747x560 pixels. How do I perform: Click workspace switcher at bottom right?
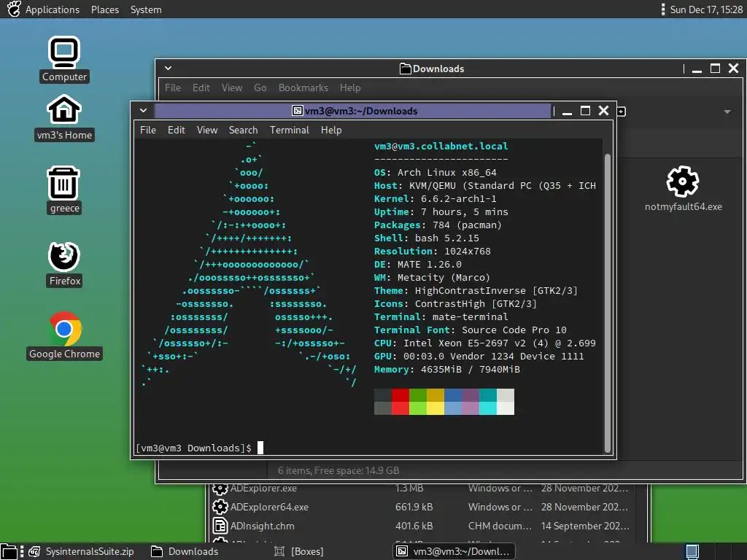692,551
